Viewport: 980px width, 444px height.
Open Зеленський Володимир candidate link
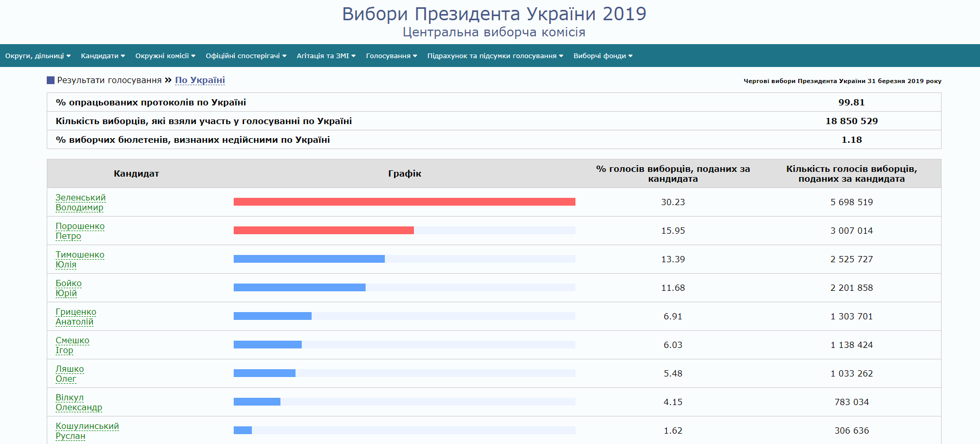[80, 203]
